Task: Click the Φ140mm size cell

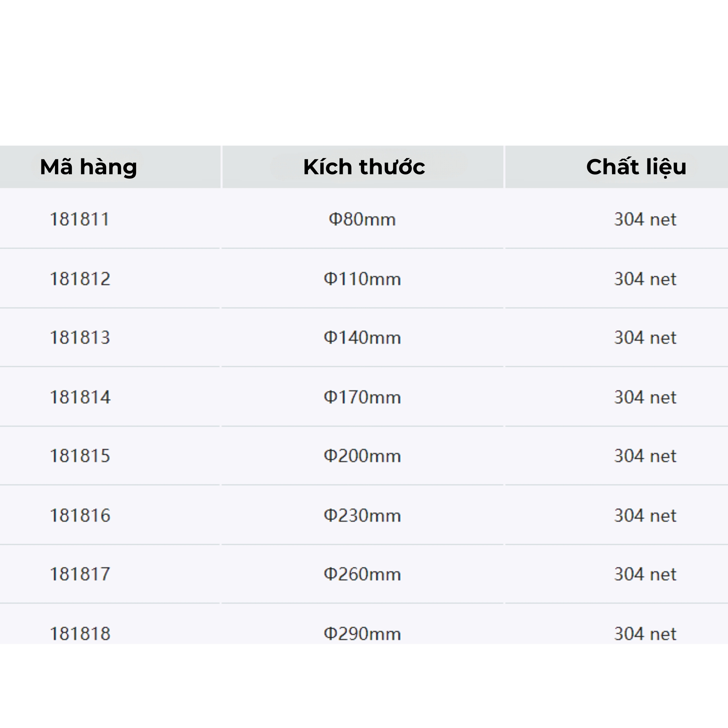Action: click(362, 338)
